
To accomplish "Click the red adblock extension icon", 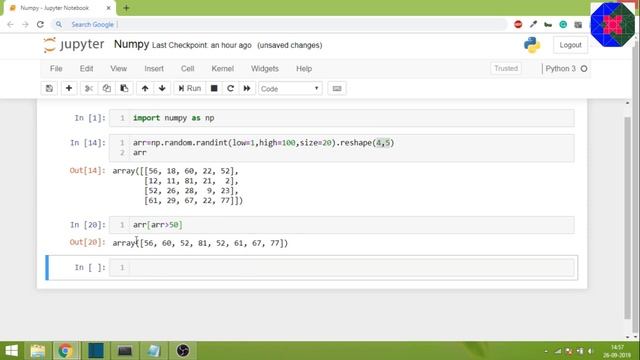I will click(x=518, y=24).
